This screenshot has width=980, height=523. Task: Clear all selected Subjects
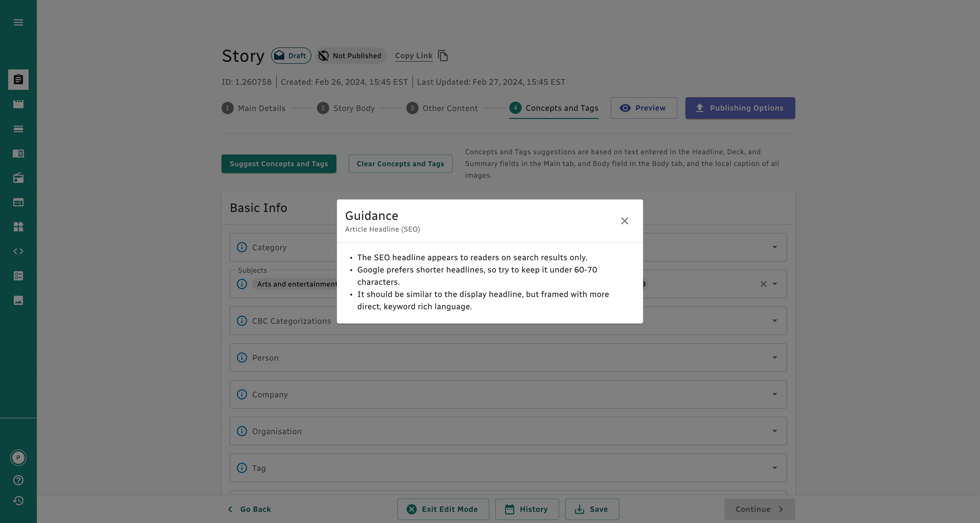[x=763, y=284]
